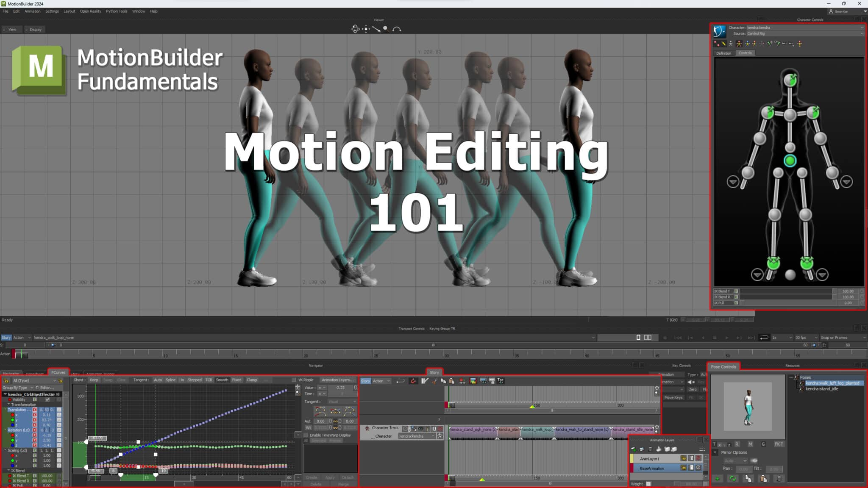The image size is (868, 488).
Task: Toggle the snap magnet icon in the Story toolbar
Action: (x=413, y=382)
